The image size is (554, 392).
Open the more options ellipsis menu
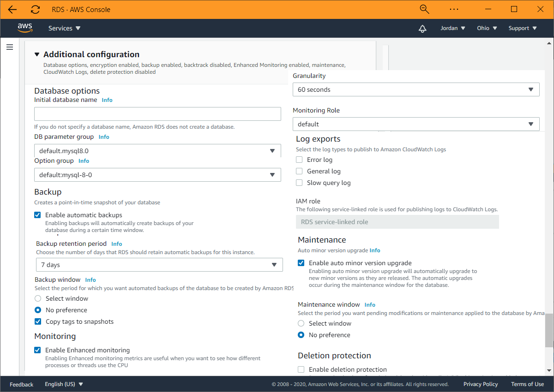454,9
